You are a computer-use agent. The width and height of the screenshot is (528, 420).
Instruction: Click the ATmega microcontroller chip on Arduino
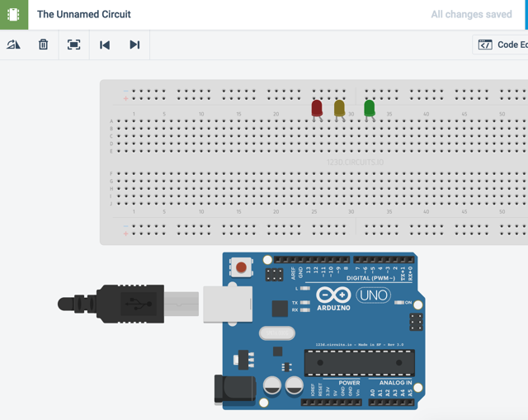pos(360,363)
